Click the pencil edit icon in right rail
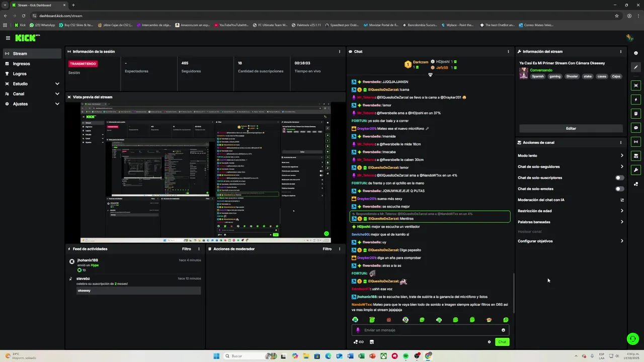 coord(636,67)
